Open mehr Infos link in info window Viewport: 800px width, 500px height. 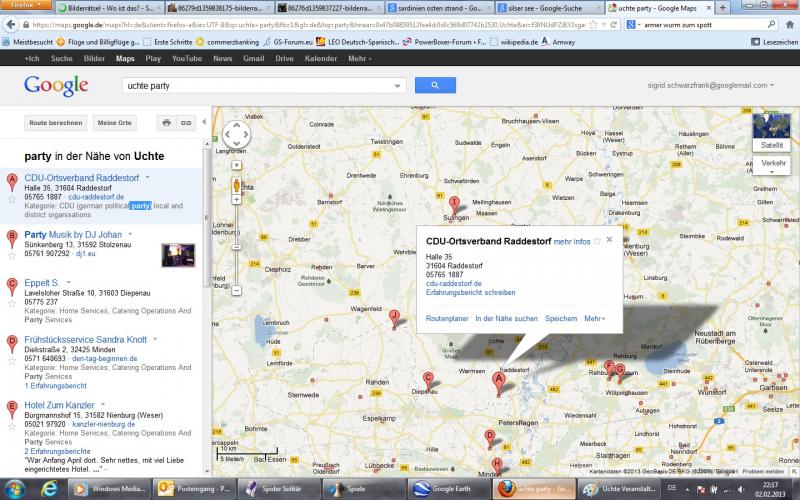[572, 241]
